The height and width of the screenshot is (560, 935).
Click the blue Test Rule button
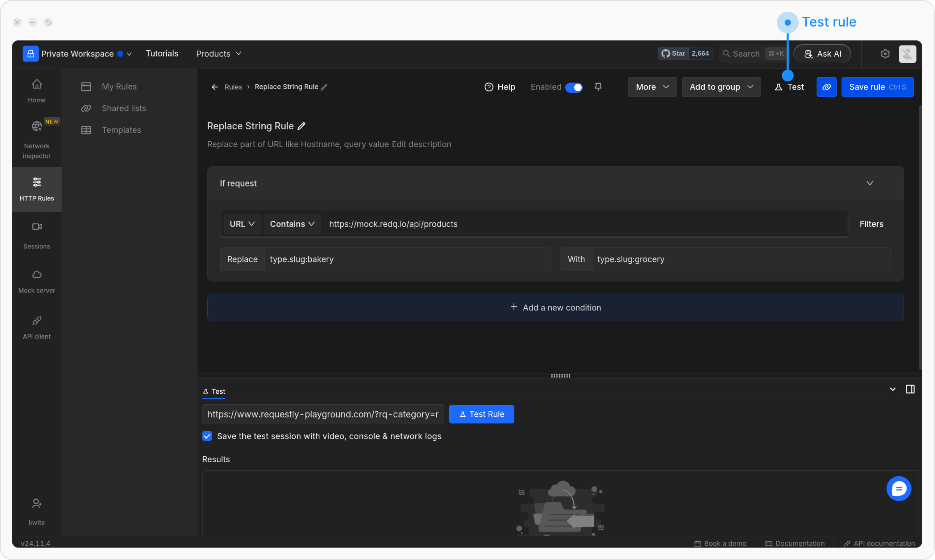482,414
